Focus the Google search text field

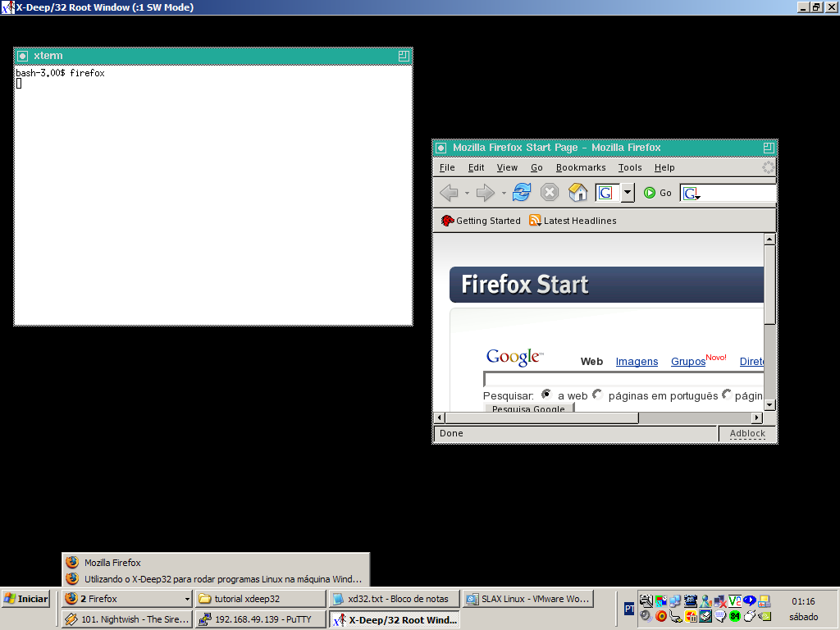(623, 379)
